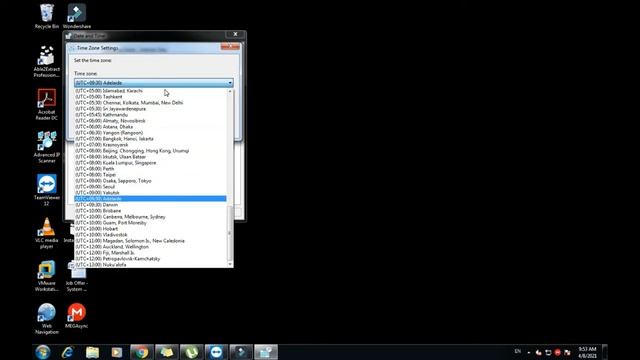
Task: Open TeamViewer 12 desktop shortcut
Action: (47, 190)
